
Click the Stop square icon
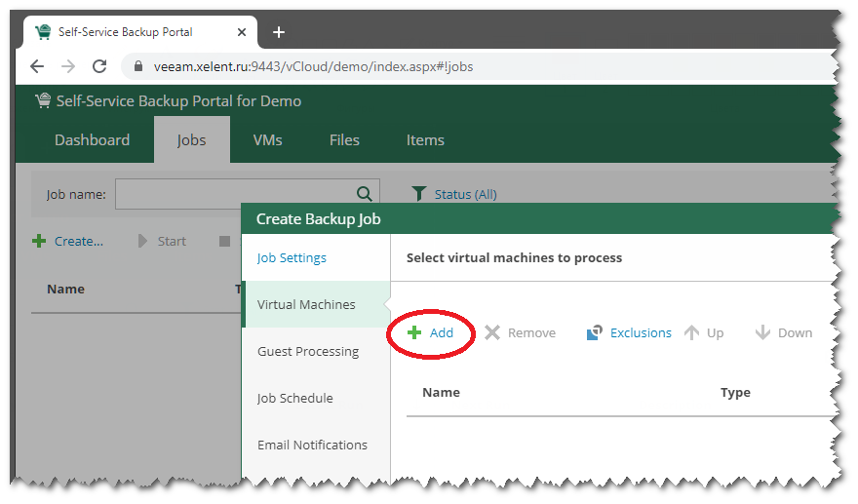click(x=224, y=241)
